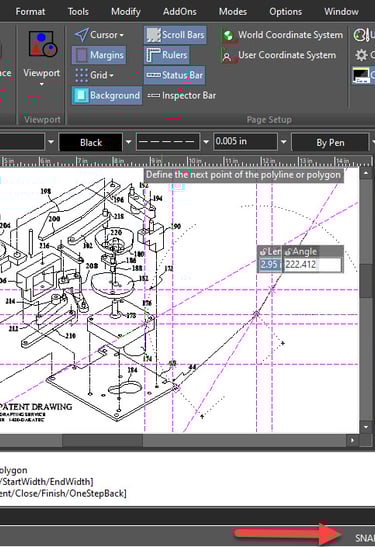Click the horizontal scrollbar thumb

pyautogui.click(x=103, y=440)
